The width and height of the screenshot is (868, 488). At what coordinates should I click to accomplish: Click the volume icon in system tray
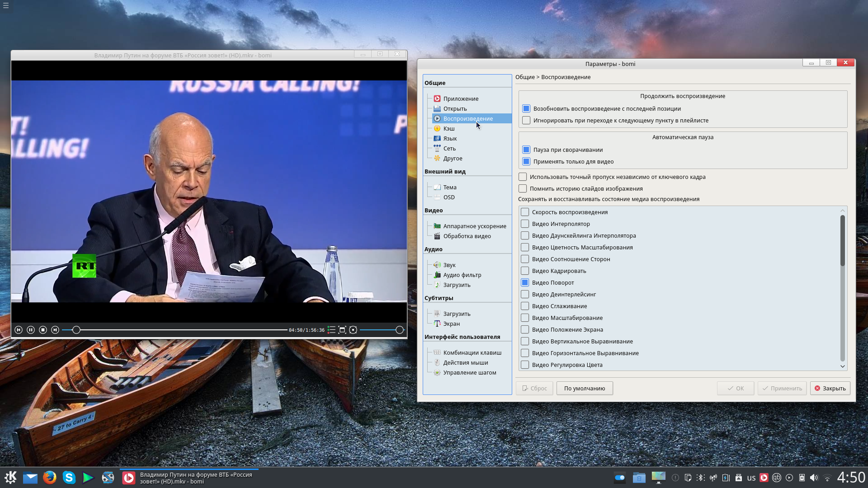click(x=814, y=478)
